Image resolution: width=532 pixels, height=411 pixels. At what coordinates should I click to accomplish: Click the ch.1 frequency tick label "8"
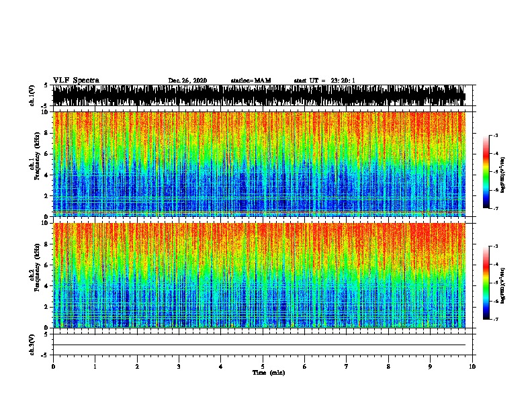(46, 133)
